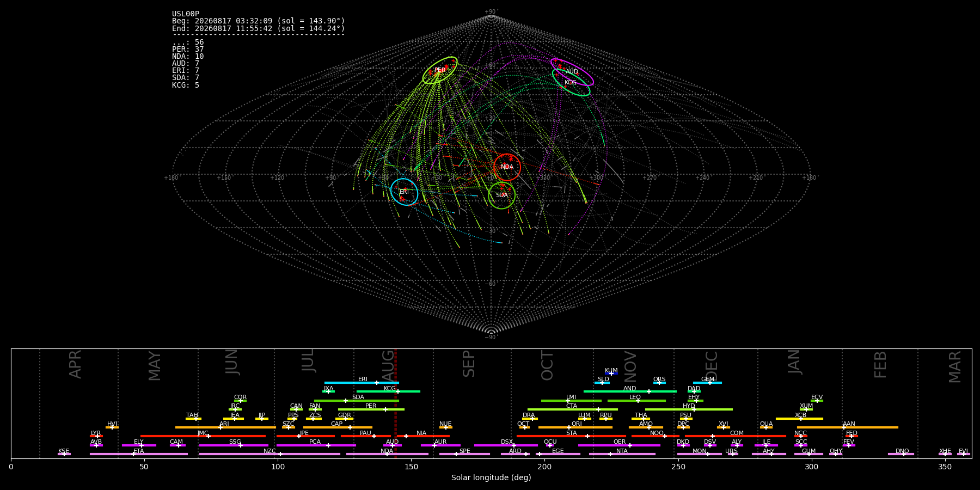Click the PER radiant ellipse on sky map
The image size is (980, 490).
point(440,70)
